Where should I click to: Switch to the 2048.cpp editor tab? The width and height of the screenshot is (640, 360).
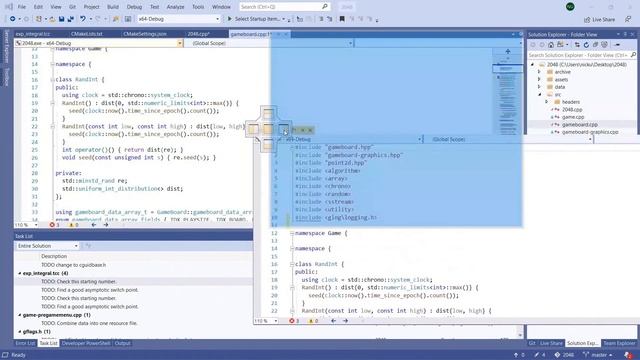198,34
